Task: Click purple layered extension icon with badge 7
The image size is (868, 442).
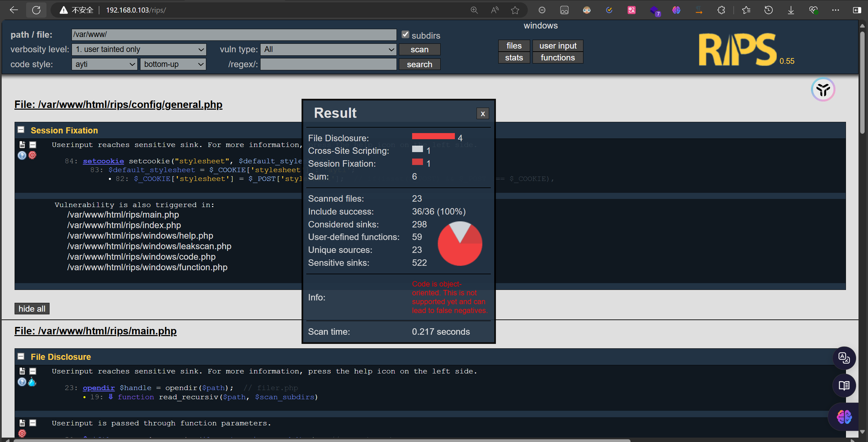Action: [x=655, y=11]
